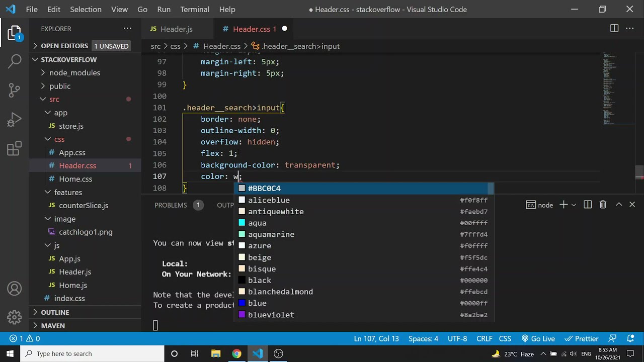Close the terminal panel
The image size is (644, 362).
point(632,205)
